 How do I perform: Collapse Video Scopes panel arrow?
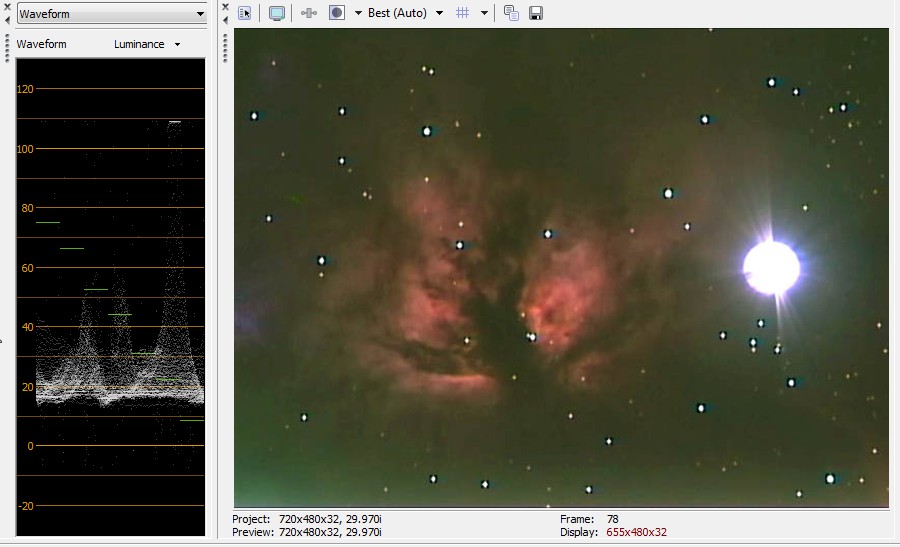7,20
